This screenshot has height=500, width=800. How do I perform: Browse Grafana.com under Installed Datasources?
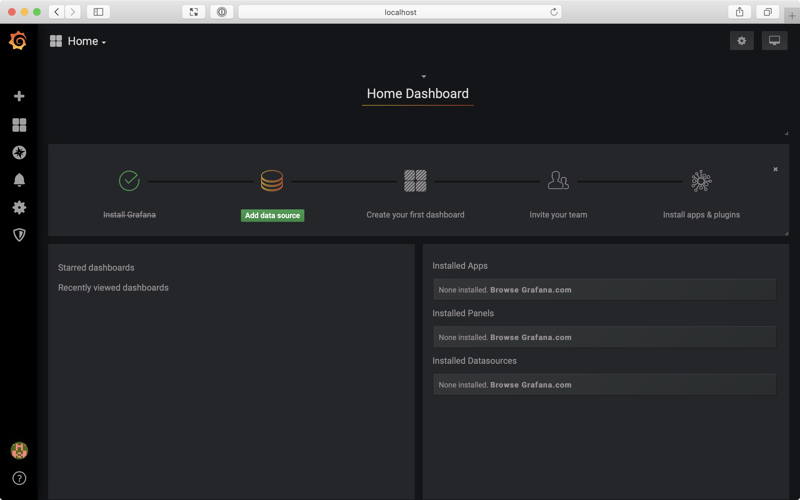tap(531, 385)
